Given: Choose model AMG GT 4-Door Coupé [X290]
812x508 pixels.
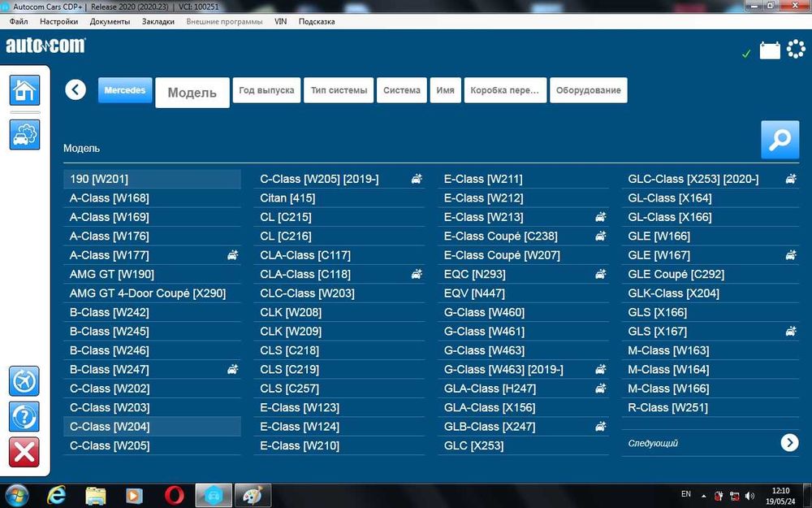Looking at the screenshot, I should (x=153, y=293).
